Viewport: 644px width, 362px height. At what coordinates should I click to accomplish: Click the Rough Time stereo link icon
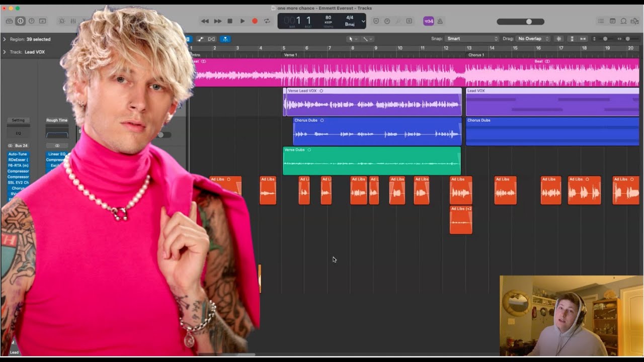pos(57,146)
